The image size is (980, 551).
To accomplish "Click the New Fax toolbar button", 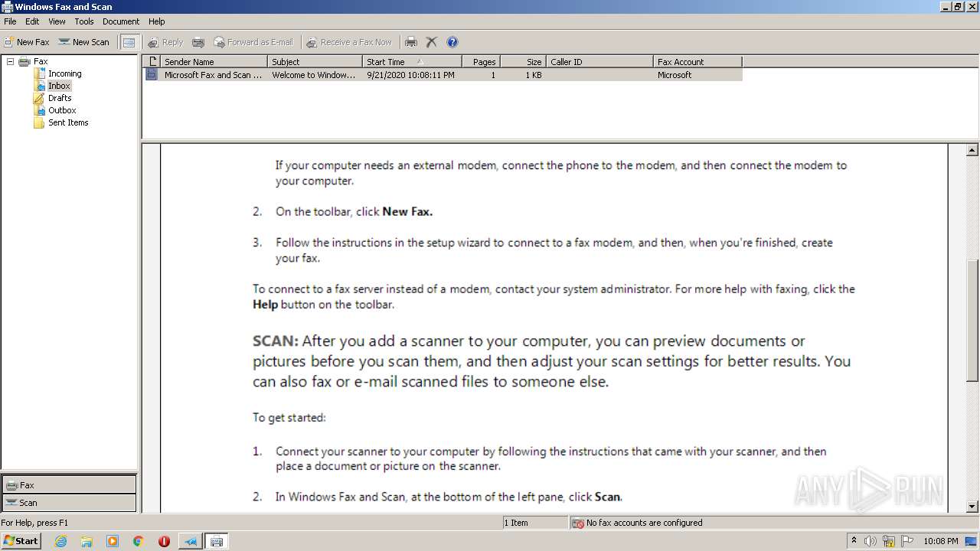I will coord(27,42).
